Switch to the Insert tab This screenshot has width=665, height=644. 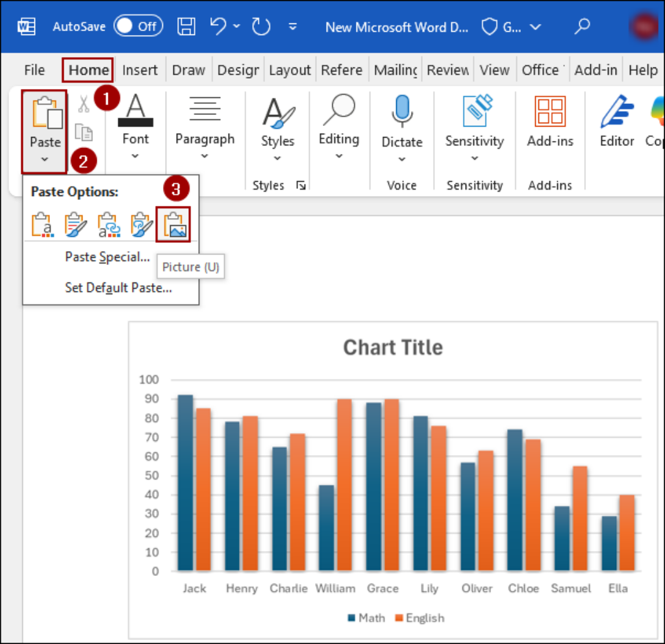pos(140,70)
